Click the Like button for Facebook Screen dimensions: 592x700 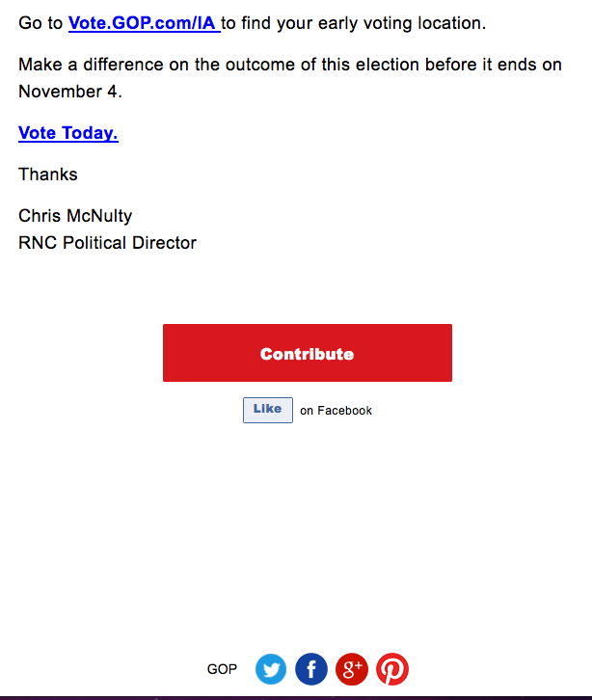pos(268,410)
